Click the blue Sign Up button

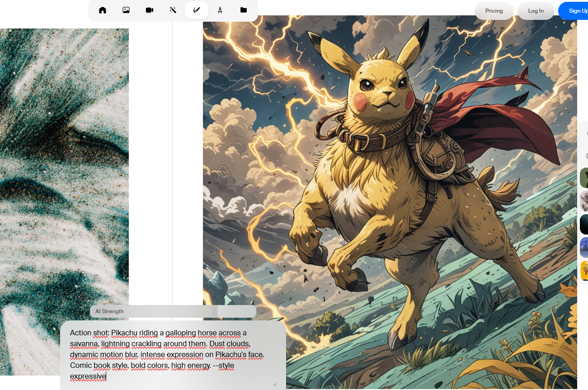coord(574,11)
